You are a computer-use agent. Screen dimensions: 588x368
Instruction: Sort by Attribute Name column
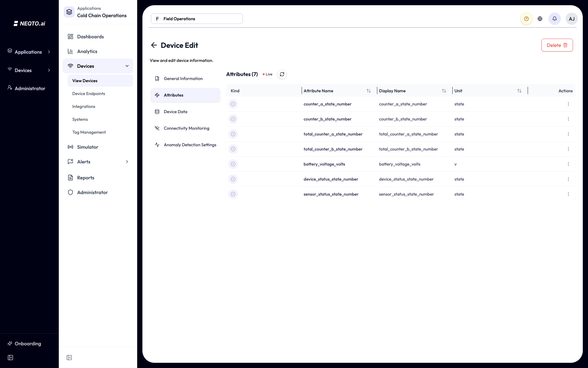[x=369, y=91]
